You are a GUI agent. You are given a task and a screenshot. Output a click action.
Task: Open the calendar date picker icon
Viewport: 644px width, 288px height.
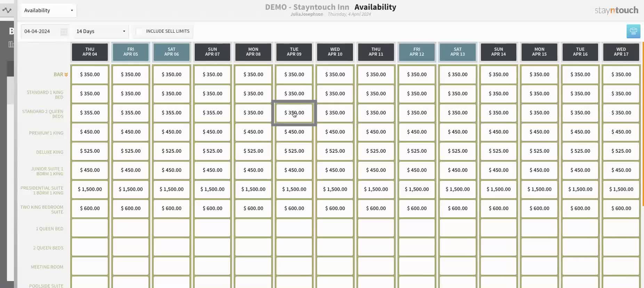click(64, 32)
